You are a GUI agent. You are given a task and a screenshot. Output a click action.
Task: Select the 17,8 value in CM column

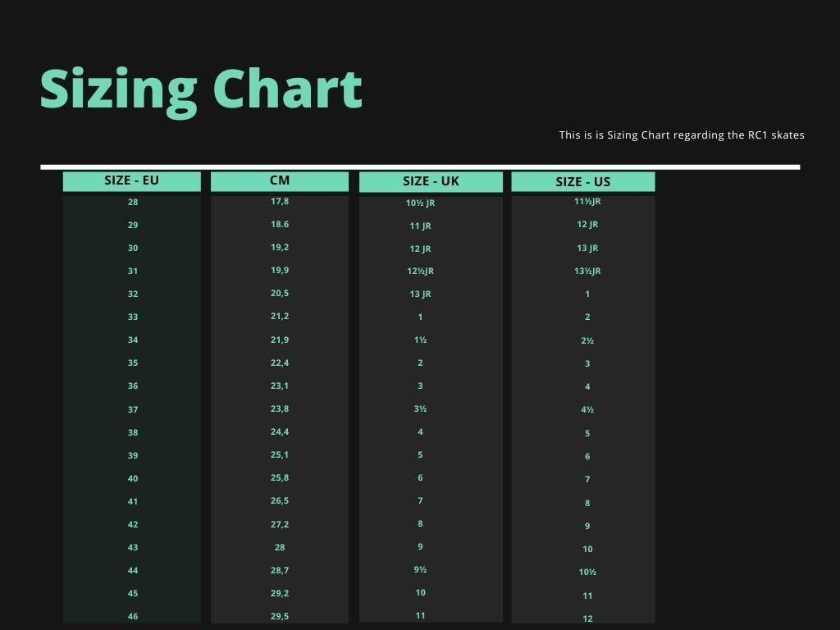pos(280,201)
